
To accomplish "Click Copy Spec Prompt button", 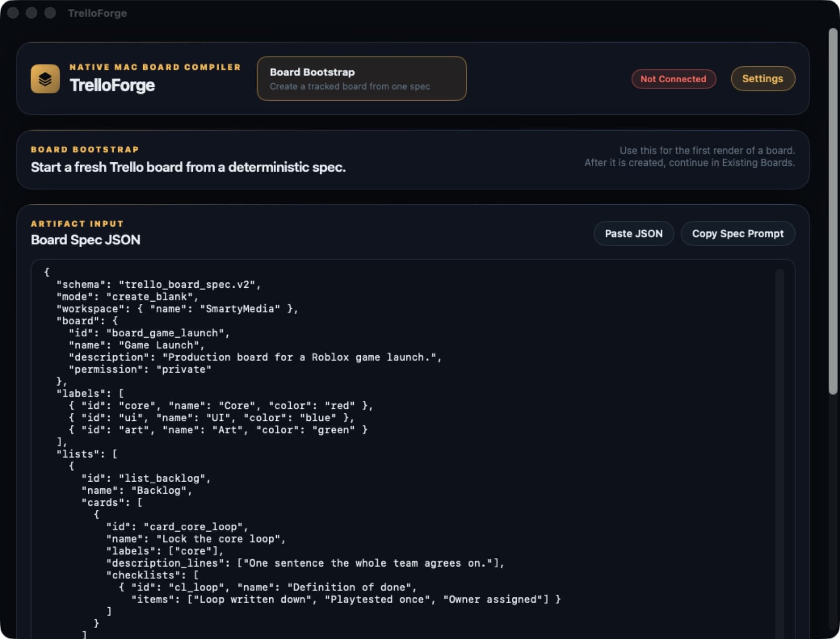I will 737,233.
